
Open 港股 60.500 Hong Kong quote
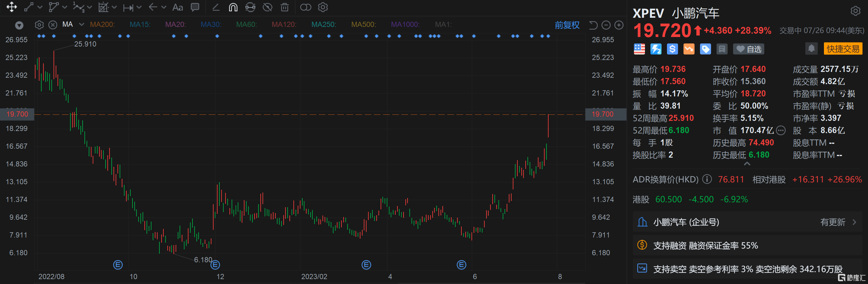click(x=690, y=199)
